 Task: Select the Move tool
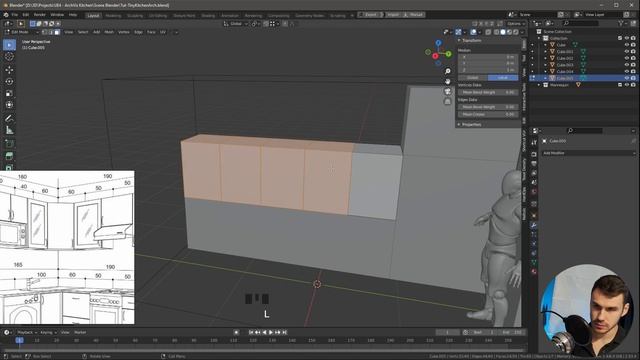tap(9, 70)
